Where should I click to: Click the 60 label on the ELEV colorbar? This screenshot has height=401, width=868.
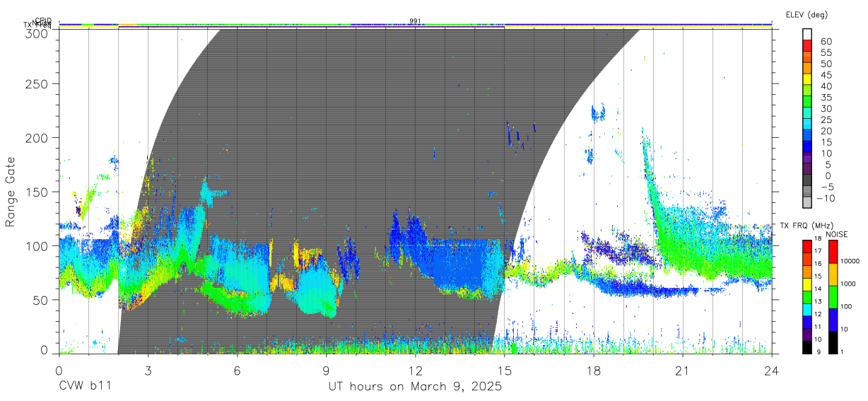click(x=826, y=41)
